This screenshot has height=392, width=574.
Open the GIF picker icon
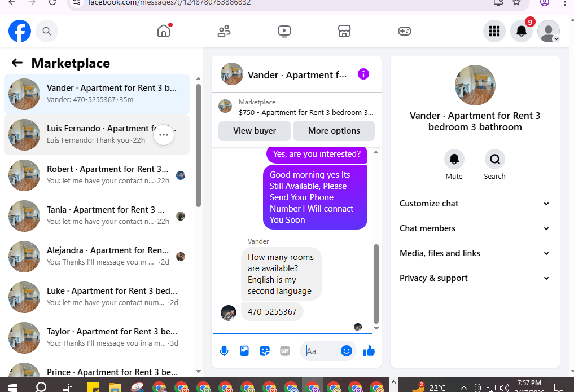285,351
